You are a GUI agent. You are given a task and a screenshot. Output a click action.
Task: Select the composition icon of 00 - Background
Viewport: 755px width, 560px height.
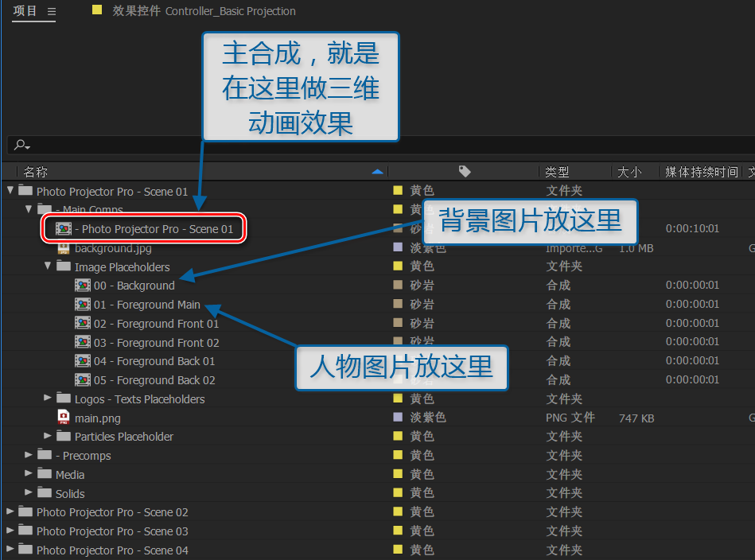[82, 286]
